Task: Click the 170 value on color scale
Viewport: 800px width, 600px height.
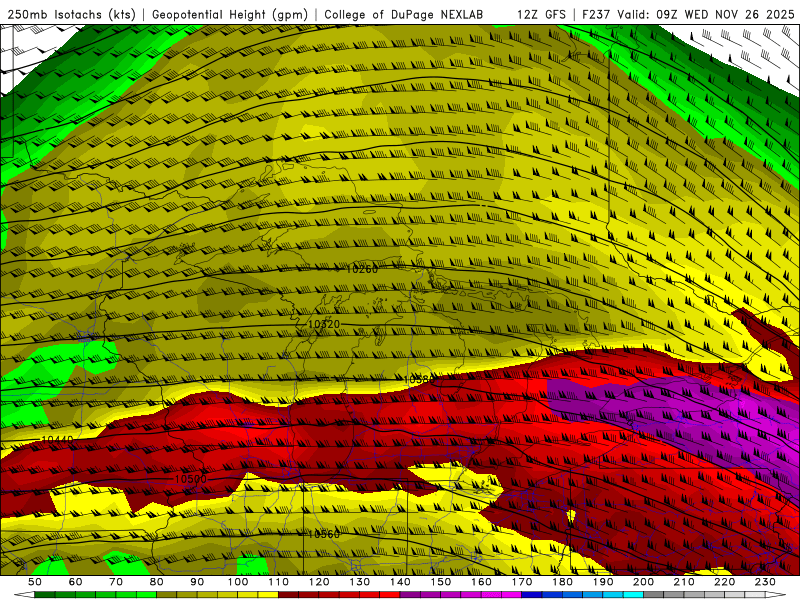Action: (x=522, y=582)
